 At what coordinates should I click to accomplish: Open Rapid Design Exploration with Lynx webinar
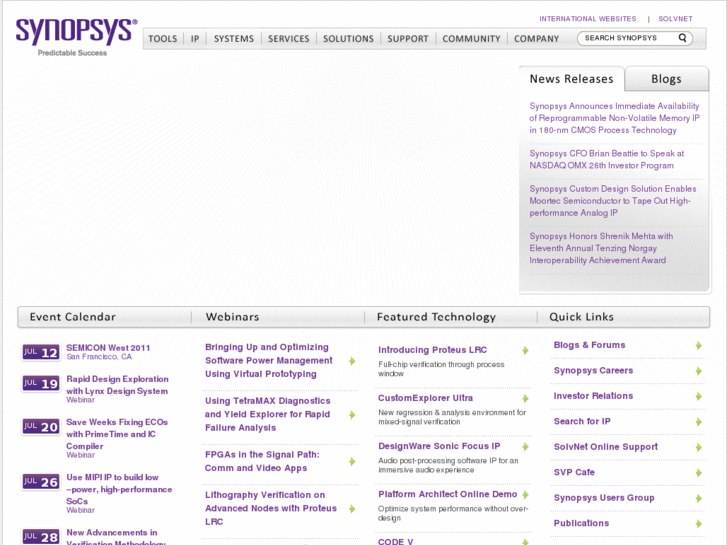click(117, 385)
